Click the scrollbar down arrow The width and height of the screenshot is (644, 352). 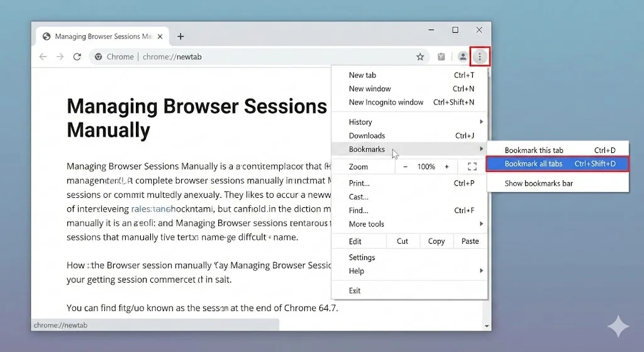(487, 326)
